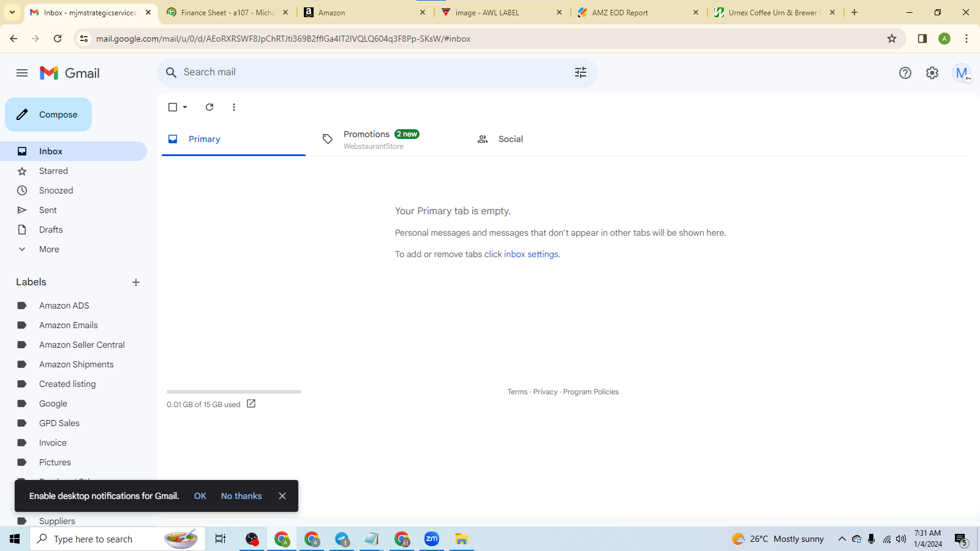Viewport: 980px width, 551px height.
Task: Open File Explorer from taskbar
Action: tap(461, 539)
